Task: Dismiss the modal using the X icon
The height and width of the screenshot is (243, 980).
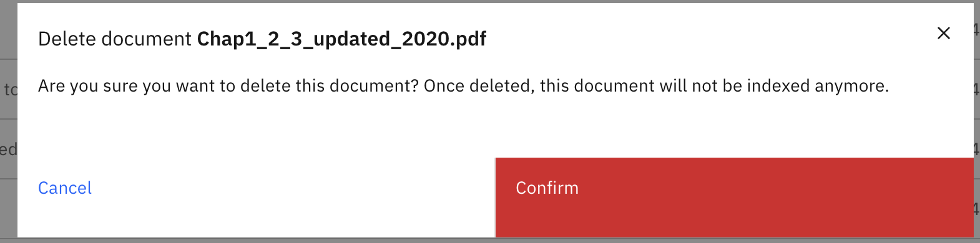Action: 944,33
